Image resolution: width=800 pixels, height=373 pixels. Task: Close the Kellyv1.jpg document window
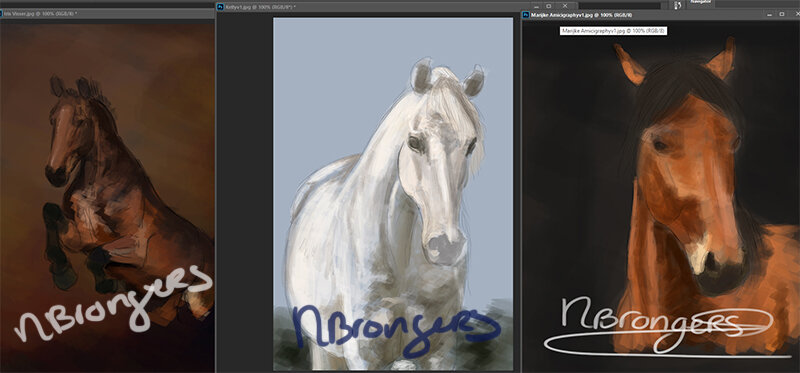565,6
